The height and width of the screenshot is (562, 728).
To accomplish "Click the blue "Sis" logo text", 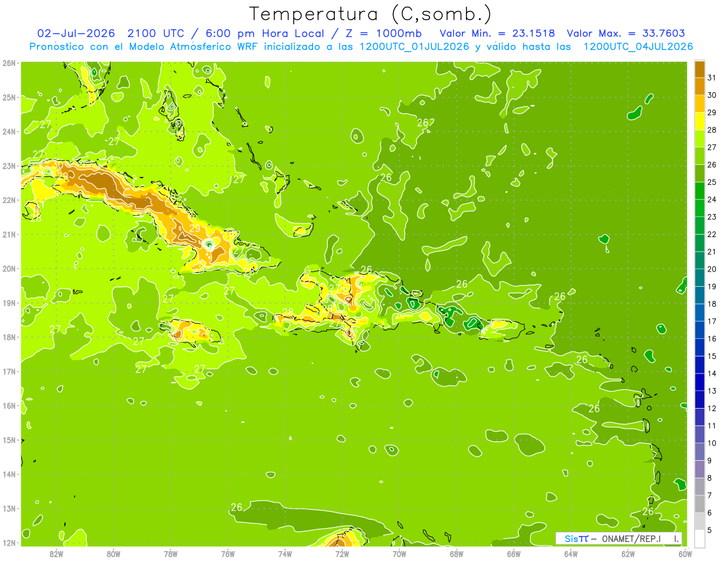I will pos(570,538).
